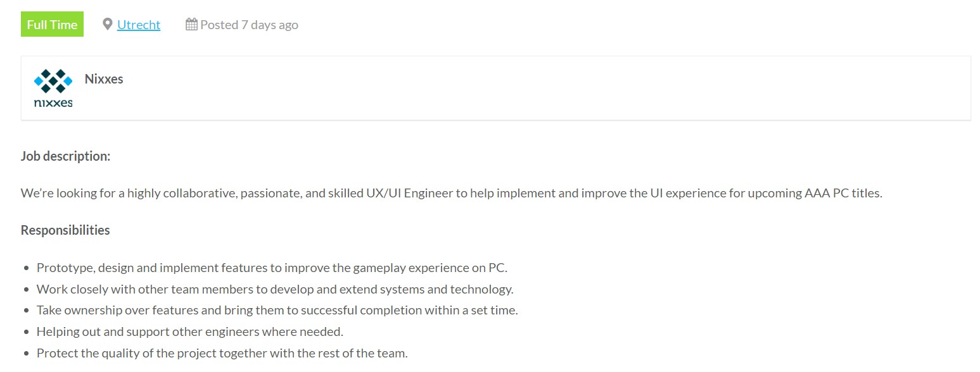The width and height of the screenshot is (980, 372).
Task: Click the Nixxes diamond logo graphic
Action: point(53,81)
